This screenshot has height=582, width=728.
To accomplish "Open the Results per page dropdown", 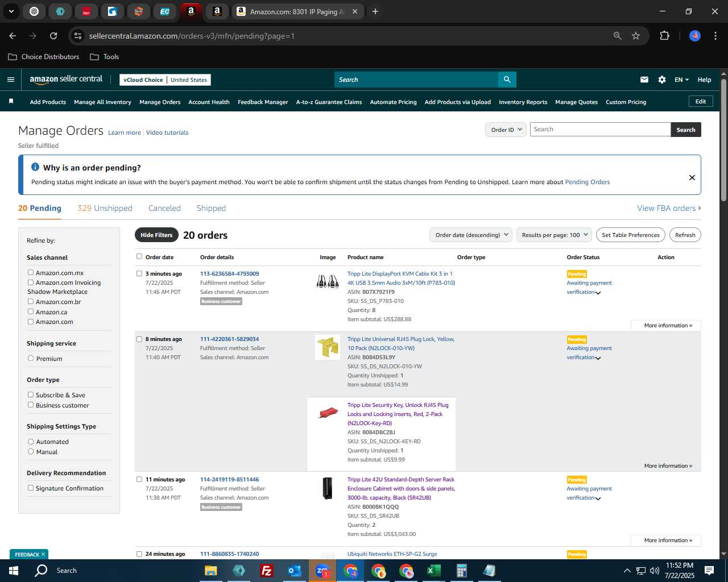I will click(555, 235).
